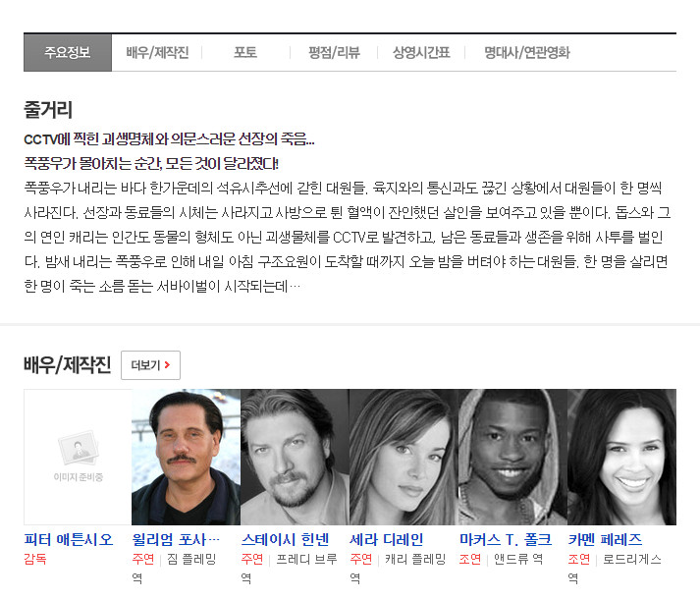Open director 피터 애튼시오 name link

pos(68,539)
